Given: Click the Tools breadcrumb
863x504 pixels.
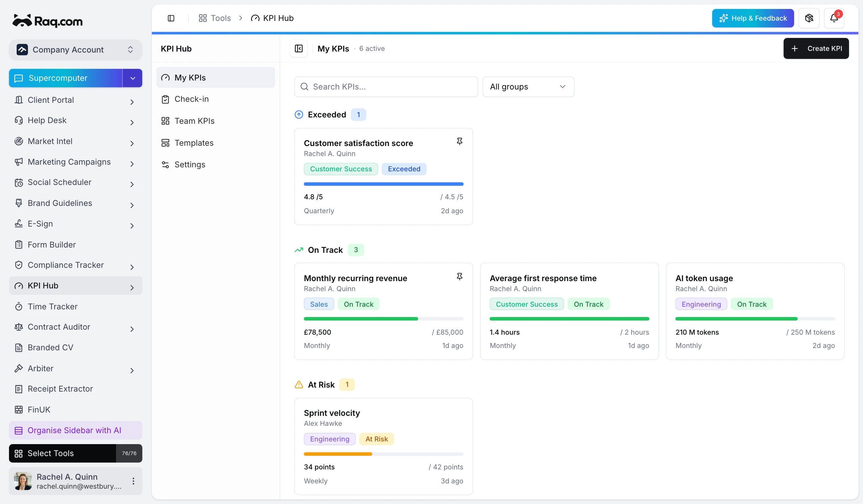Looking at the screenshot, I should pos(215,18).
